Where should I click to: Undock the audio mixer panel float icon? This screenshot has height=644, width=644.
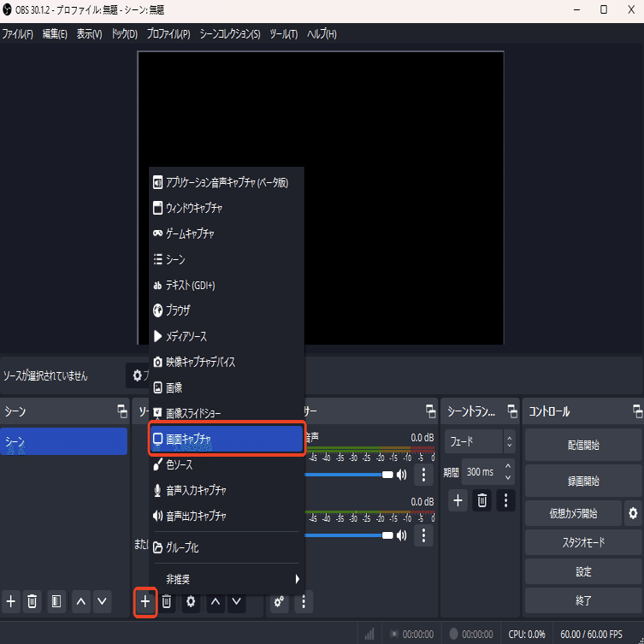[430, 411]
